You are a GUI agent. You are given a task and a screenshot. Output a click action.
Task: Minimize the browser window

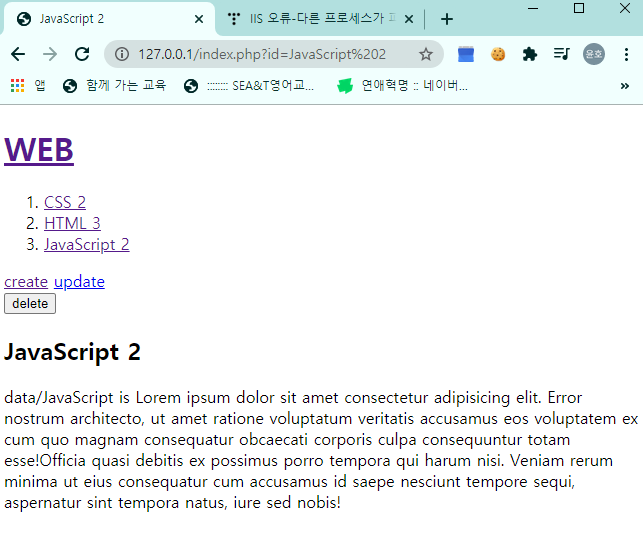(x=533, y=8)
